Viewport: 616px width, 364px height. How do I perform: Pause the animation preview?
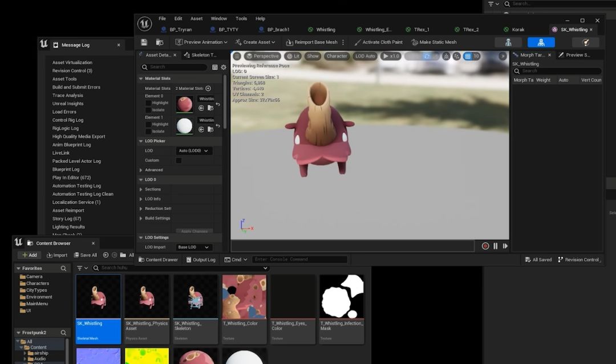496,246
